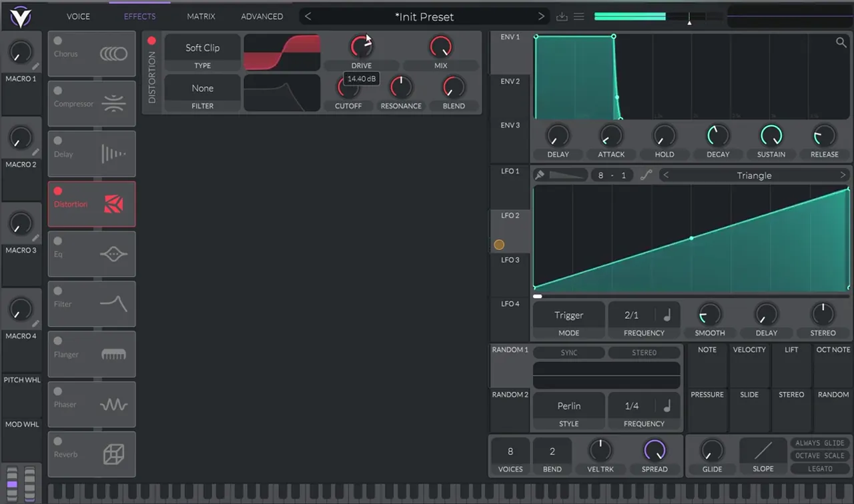The height and width of the screenshot is (504, 854).
Task: Select previous LFO shape arrow
Action: pyautogui.click(x=666, y=175)
